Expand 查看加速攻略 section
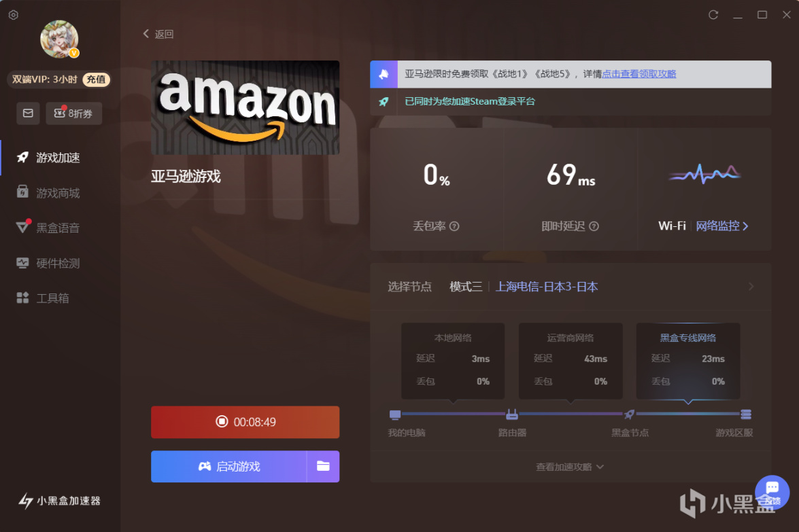Image resolution: width=799 pixels, height=532 pixels. pos(570,467)
